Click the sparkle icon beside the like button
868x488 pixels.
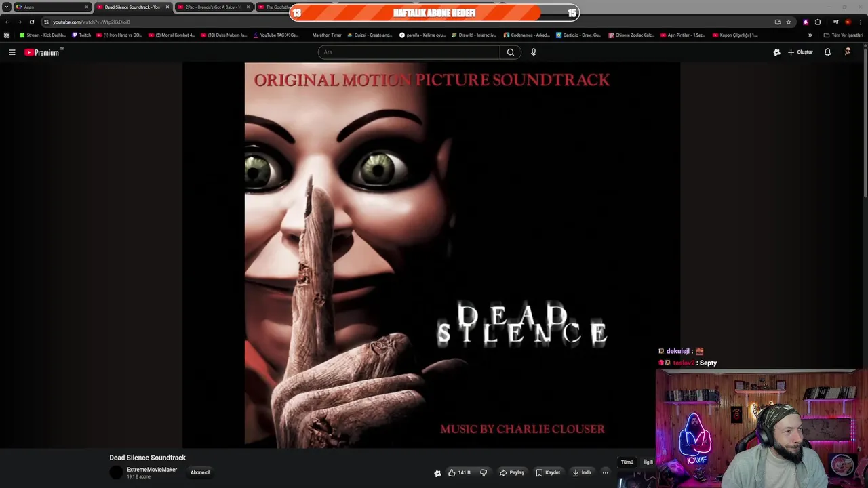coord(437,473)
